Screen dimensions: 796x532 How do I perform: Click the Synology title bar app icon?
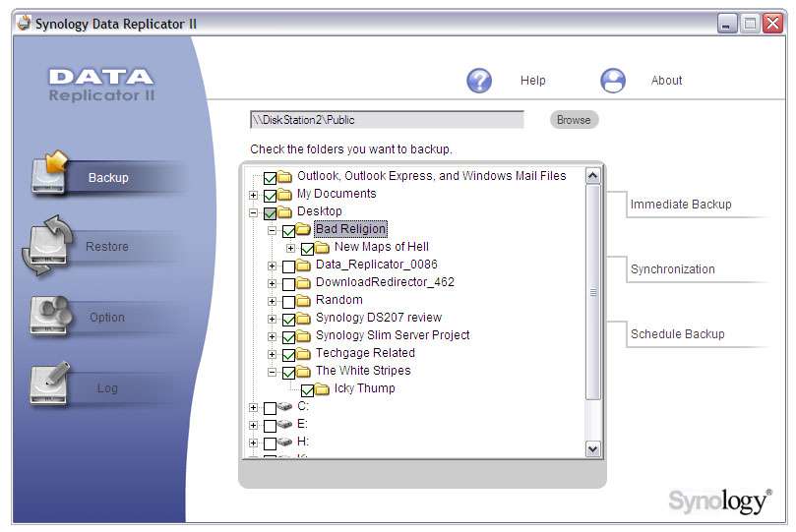[x=24, y=23]
